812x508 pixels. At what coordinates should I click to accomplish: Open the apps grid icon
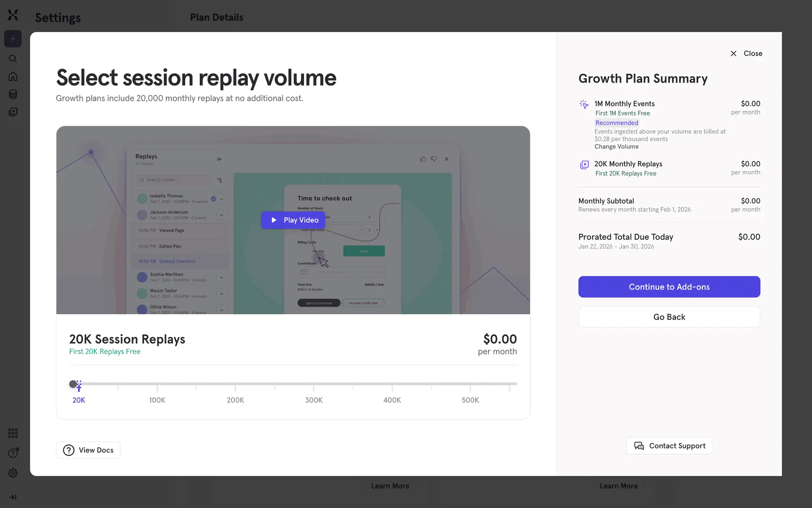coord(13,433)
